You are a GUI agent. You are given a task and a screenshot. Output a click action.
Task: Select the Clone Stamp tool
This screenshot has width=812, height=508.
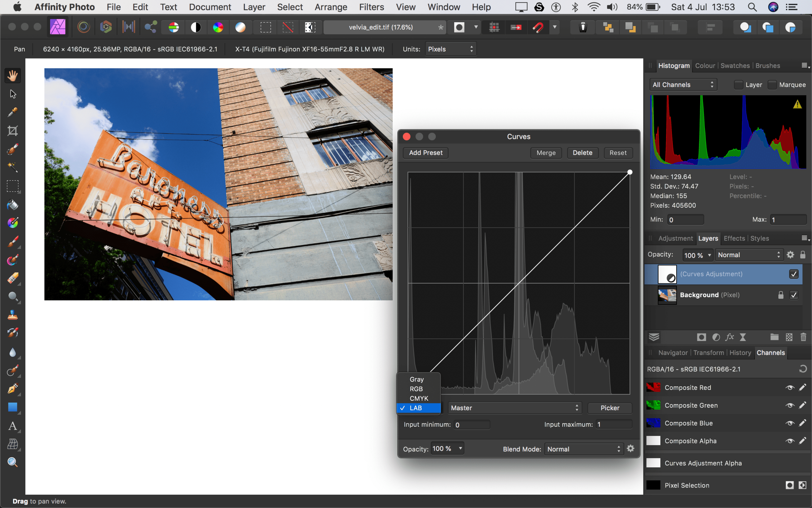pos(12,315)
